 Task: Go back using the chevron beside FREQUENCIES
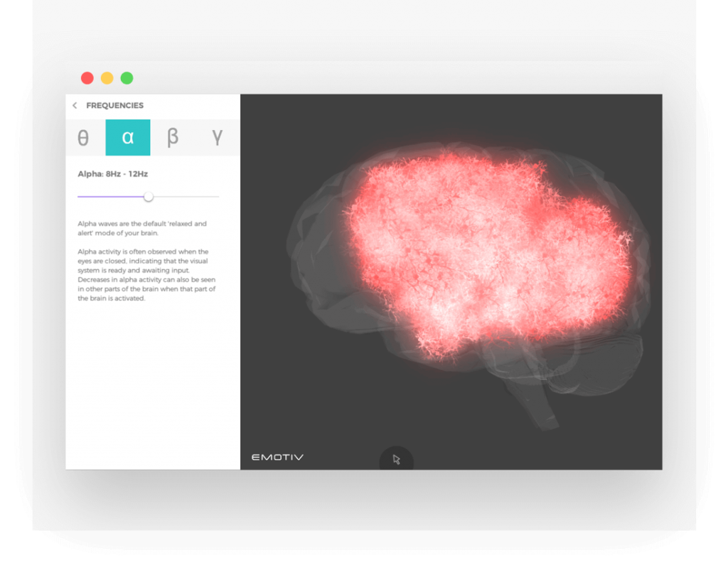75,106
